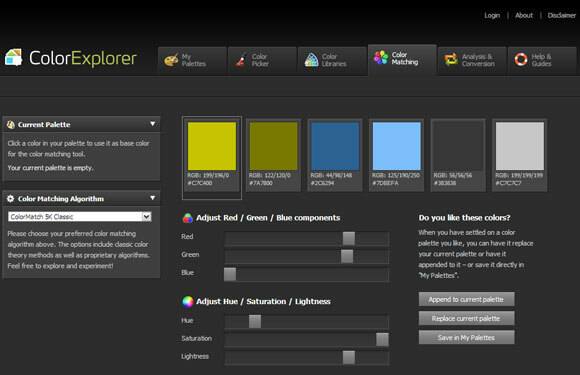Screen dimensions: 580x375
Task: Click the Color Libraries fan-deck icon
Action: [311, 60]
